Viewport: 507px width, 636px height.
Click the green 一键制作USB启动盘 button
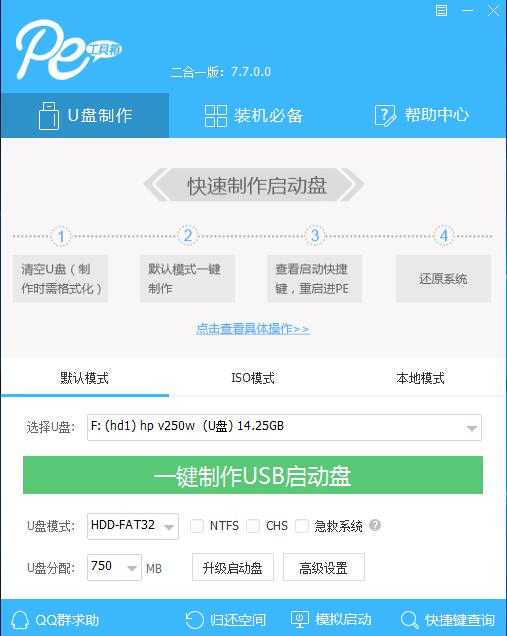tap(253, 475)
